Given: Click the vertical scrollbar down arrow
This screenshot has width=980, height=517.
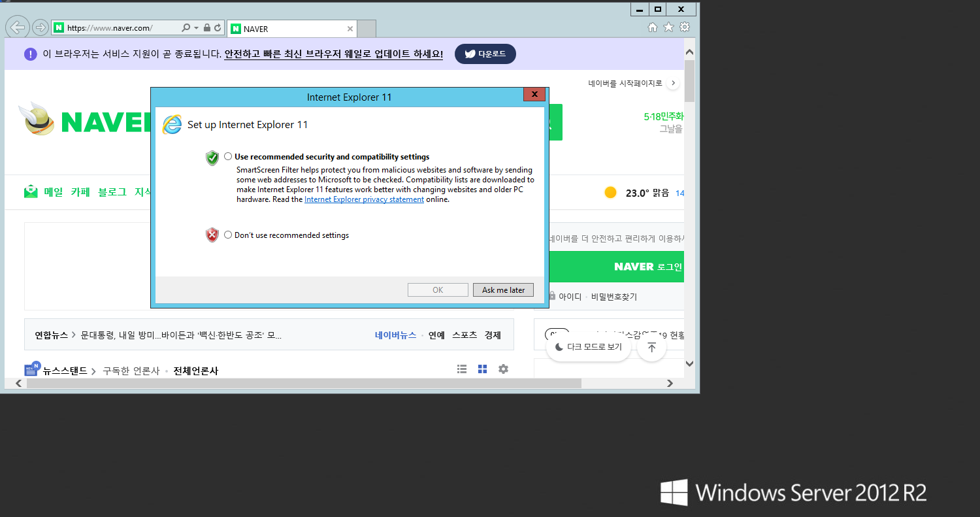Looking at the screenshot, I should (689, 363).
